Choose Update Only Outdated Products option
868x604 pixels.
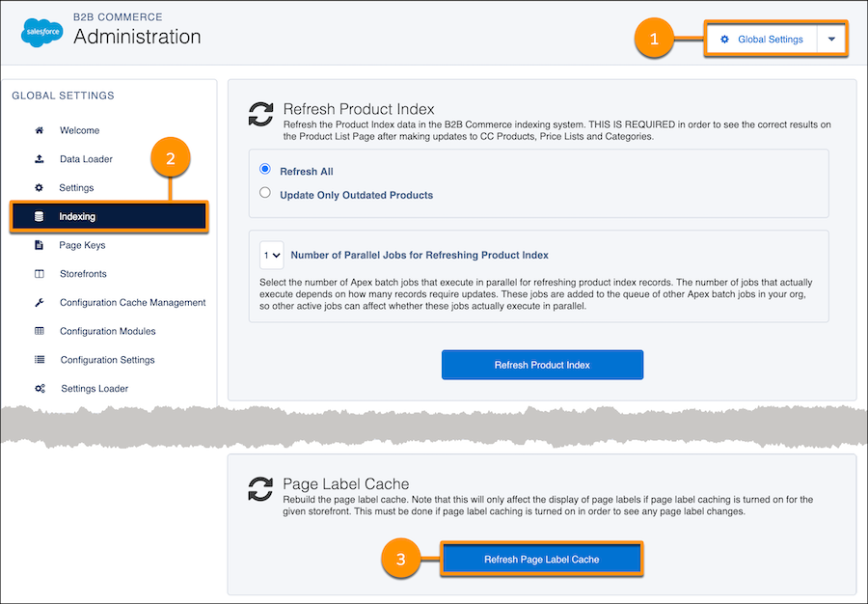click(265, 192)
